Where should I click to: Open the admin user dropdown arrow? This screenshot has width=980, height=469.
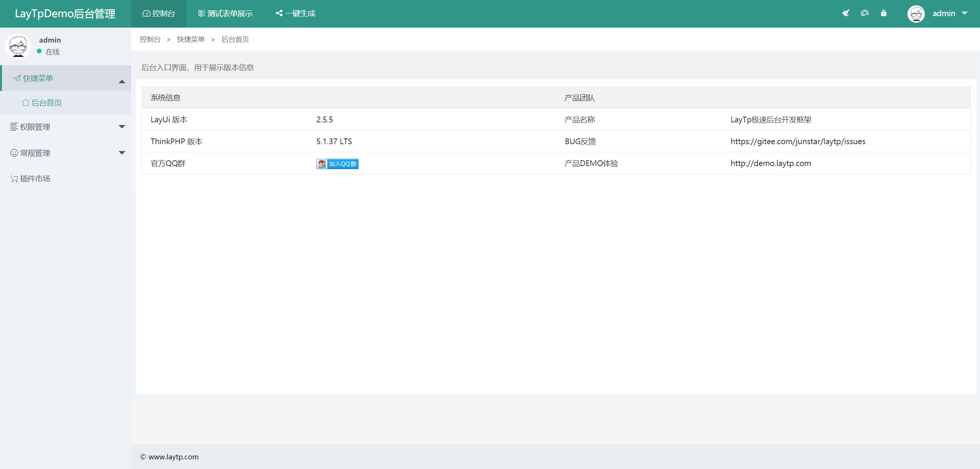(x=965, y=13)
